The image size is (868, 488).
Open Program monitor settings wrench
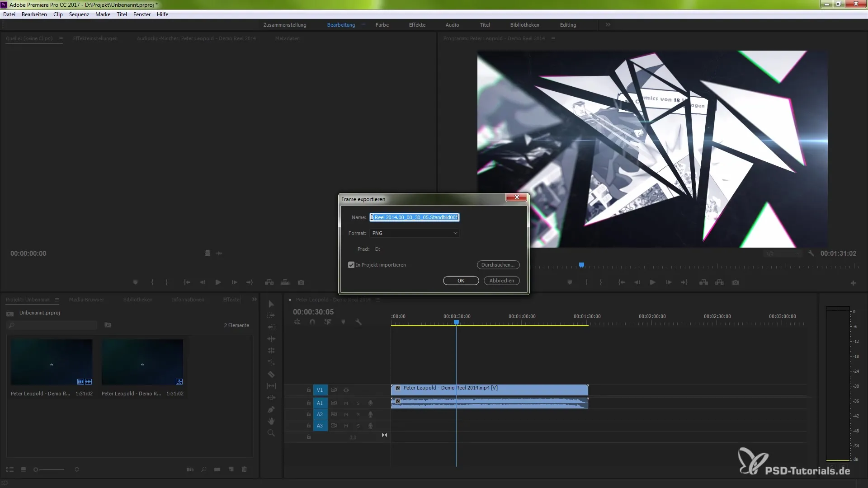point(811,253)
